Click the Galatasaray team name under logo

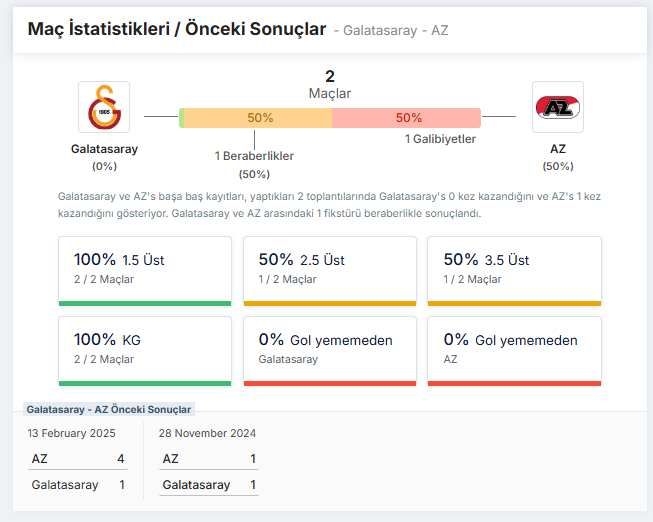104,149
